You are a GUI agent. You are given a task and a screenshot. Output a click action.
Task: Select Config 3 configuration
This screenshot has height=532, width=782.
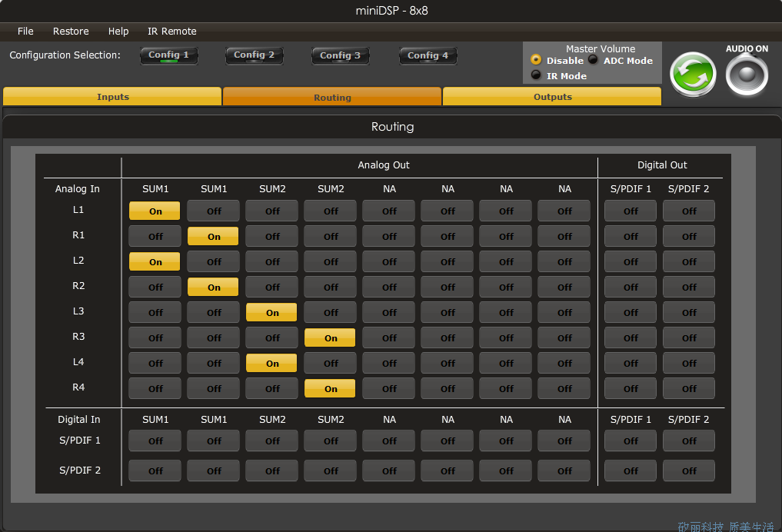tap(340, 55)
